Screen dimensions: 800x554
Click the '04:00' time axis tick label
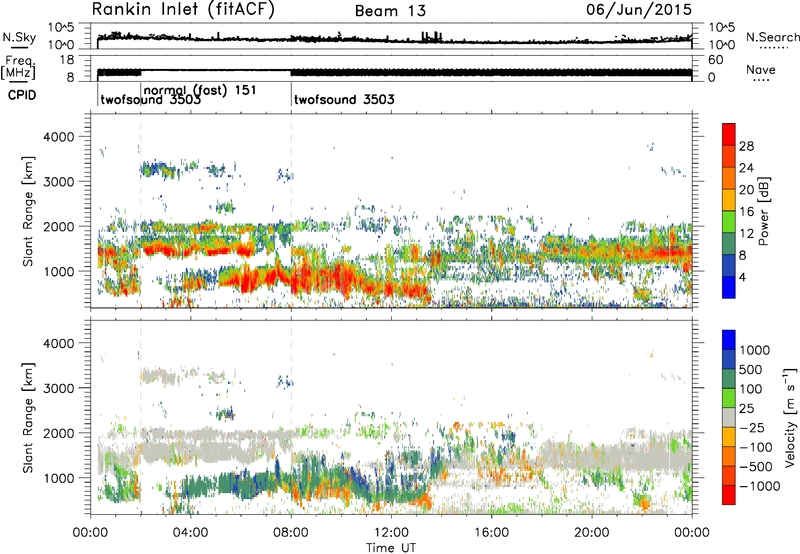[x=191, y=533]
